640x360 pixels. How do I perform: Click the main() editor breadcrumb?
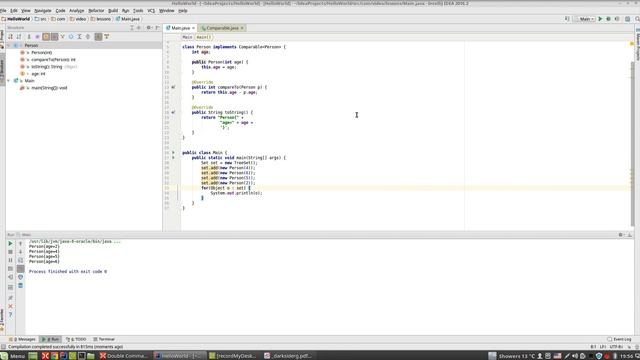click(x=203, y=37)
